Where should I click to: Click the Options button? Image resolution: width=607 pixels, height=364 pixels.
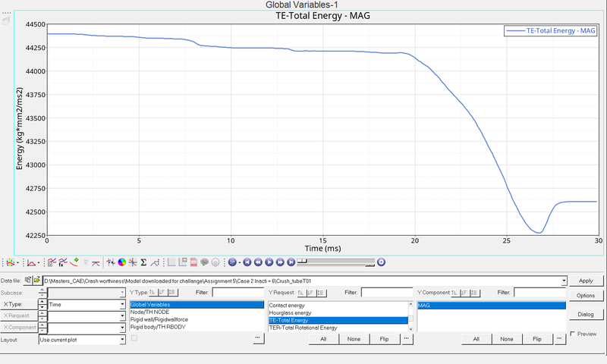[x=586, y=296]
